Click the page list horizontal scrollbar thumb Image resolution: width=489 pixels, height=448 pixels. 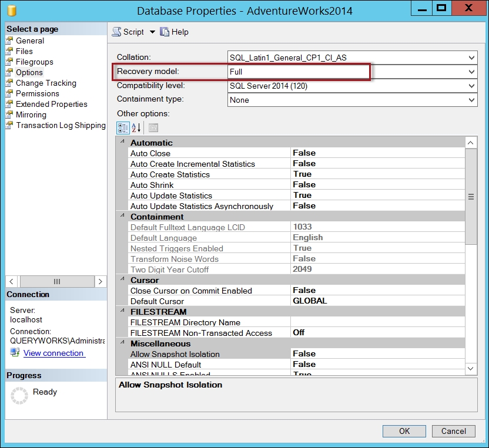pyautogui.click(x=57, y=282)
